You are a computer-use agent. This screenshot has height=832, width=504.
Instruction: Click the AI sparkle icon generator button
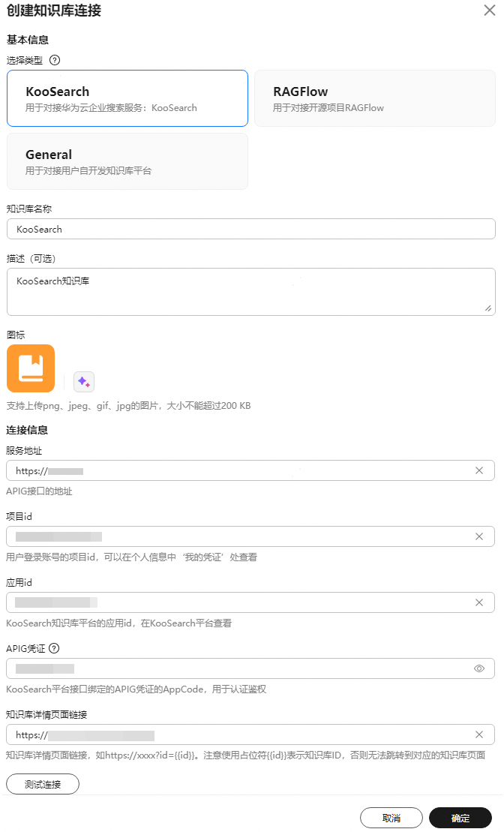[84, 382]
